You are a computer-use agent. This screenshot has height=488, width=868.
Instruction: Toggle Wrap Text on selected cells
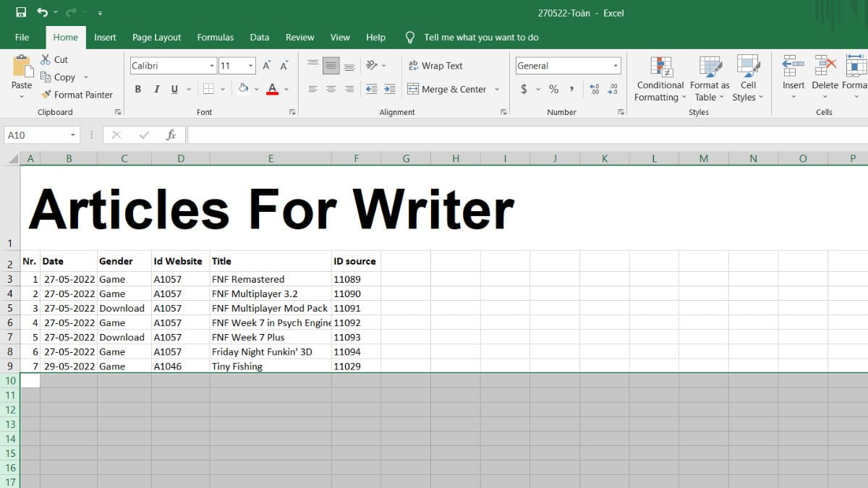click(435, 66)
